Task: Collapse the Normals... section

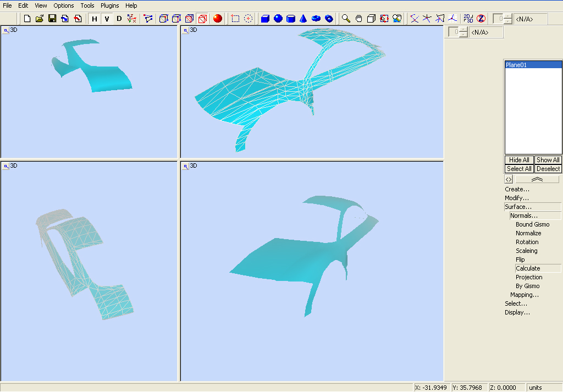Action: 523,216
